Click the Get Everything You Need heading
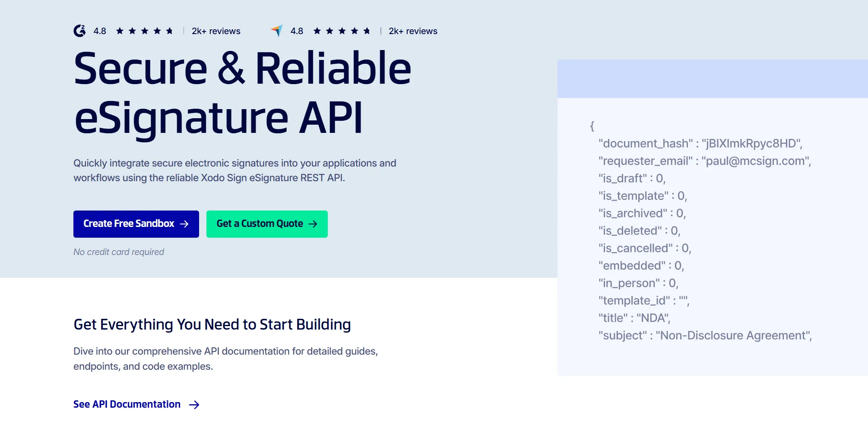The image size is (868, 434). pyautogui.click(x=212, y=324)
